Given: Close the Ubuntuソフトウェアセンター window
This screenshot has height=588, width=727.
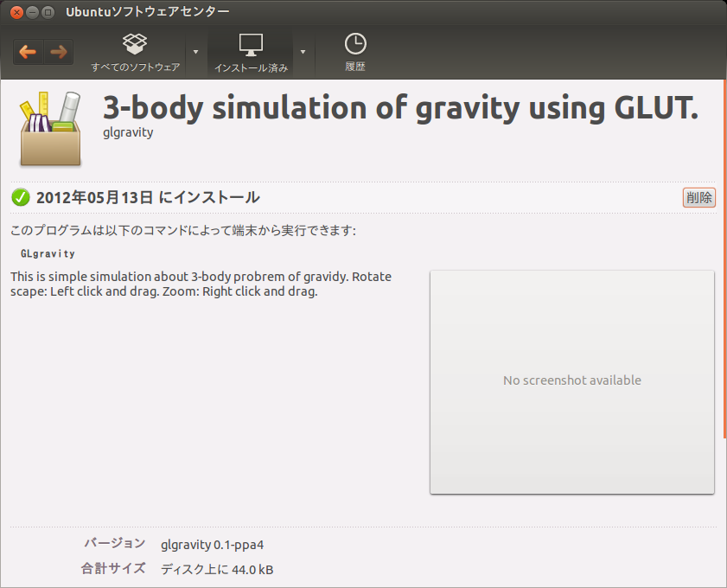Looking at the screenshot, I should (x=16, y=12).
